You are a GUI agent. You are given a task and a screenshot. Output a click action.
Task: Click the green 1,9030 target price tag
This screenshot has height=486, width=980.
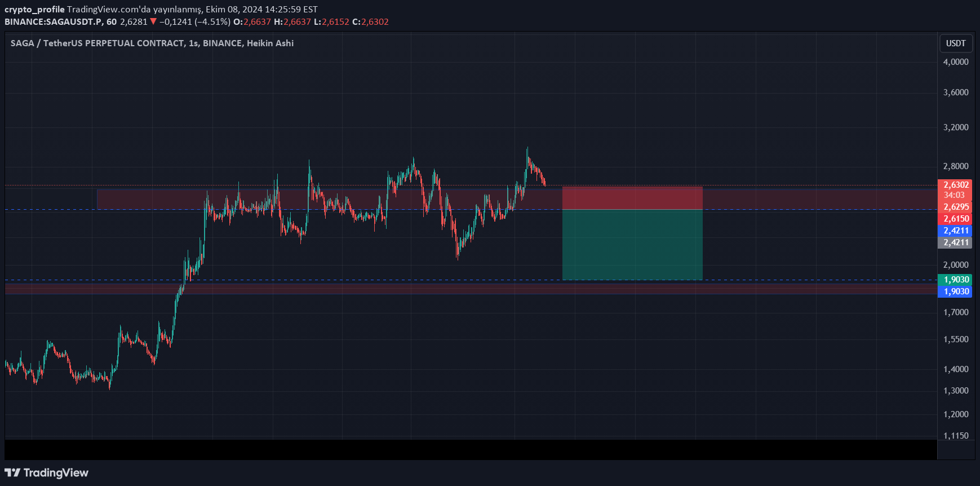(955, 280)
